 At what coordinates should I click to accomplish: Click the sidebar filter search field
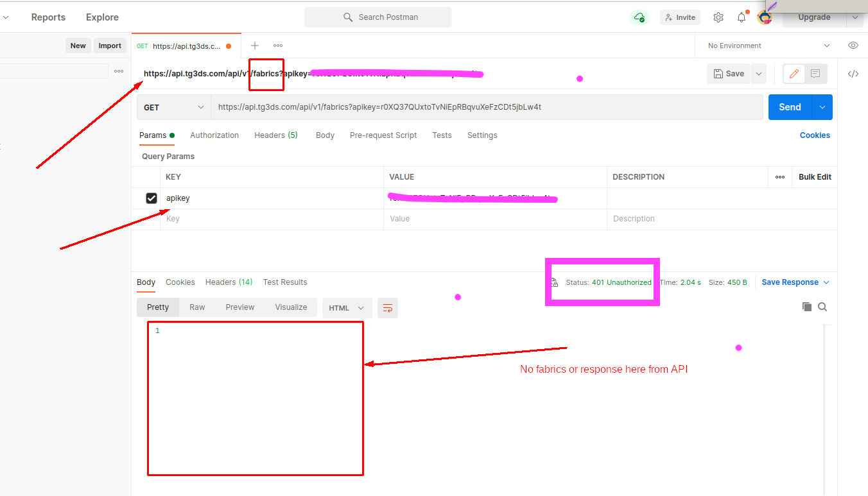[x=54, y=71]
